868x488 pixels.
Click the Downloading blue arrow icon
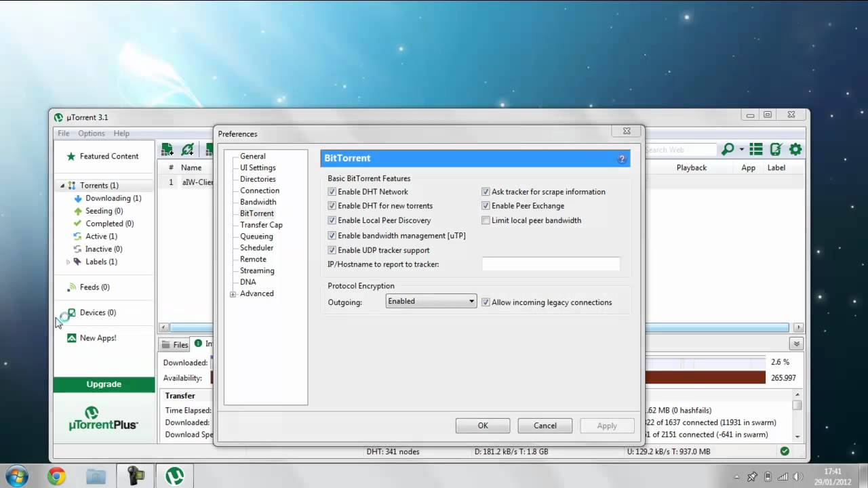[78, 199]
